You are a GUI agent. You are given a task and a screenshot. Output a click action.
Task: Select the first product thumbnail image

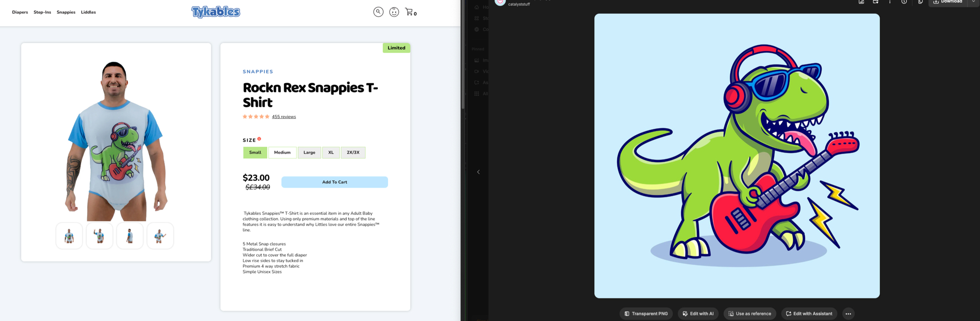coord(69,236)
